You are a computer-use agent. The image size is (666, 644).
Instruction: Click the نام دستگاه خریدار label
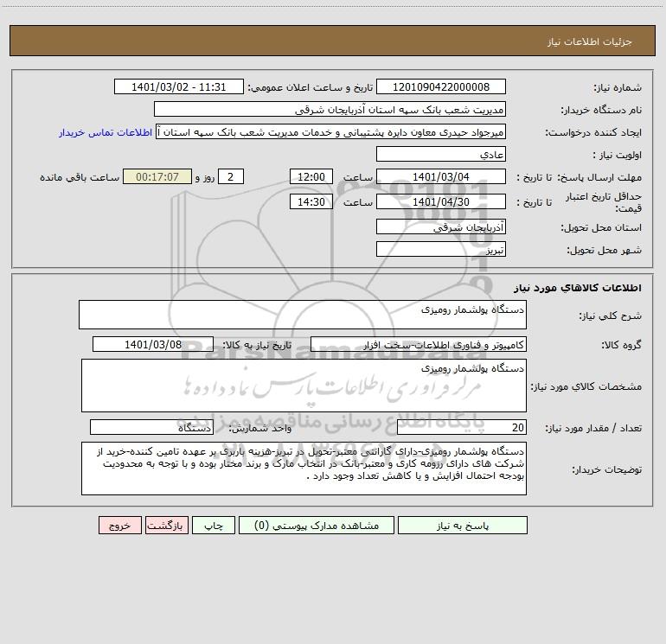[601, 111]
